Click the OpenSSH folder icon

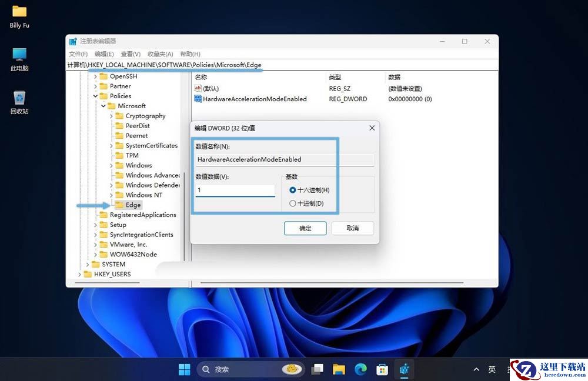pyautogui.click(x=103, y=76)
